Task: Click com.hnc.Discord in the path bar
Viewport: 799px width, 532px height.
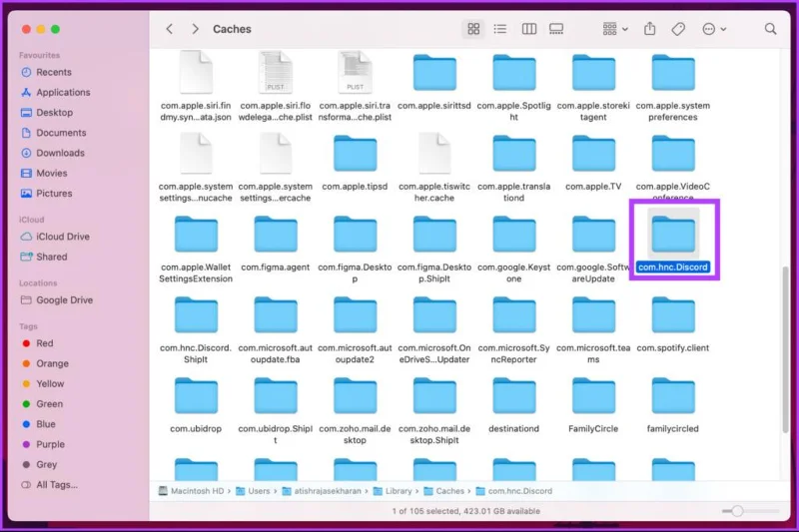Action: [x=514, y=491]
